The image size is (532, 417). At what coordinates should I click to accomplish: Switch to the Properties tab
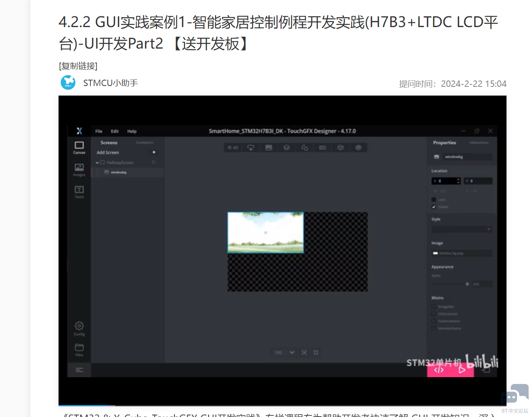[x=444, y=143]
